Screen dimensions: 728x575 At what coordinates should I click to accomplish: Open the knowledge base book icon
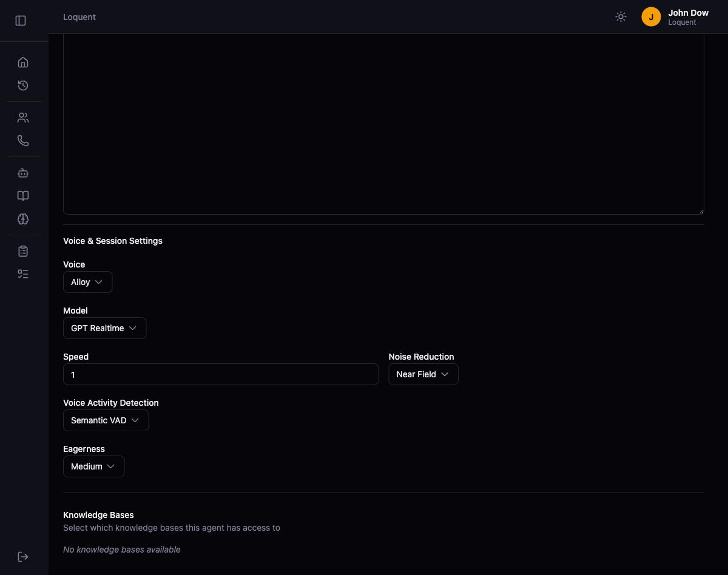tap(23, 196)
